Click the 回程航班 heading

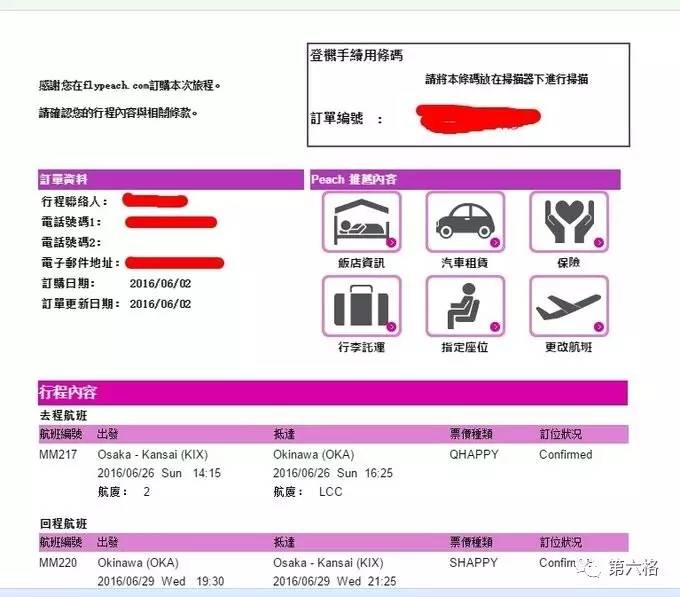pos(63,524)
